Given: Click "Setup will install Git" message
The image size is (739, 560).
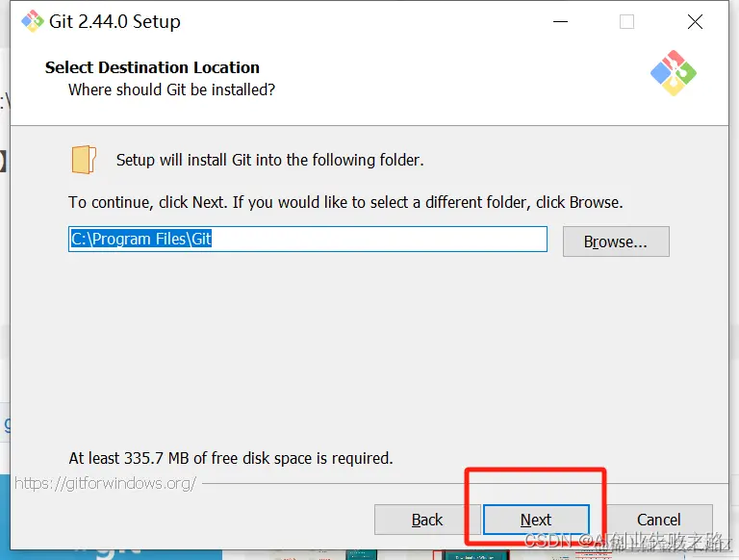Looking at the screenshot, I should coord(270,160).
